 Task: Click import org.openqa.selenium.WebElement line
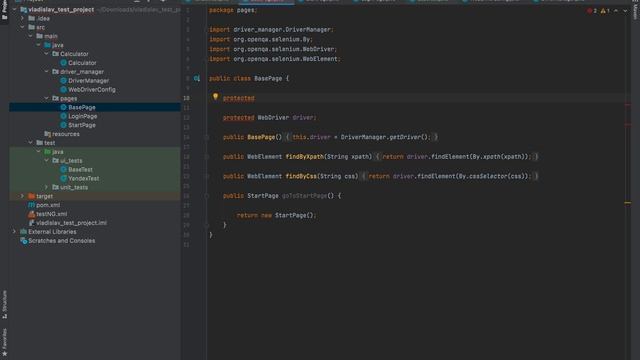tap(275, 59)
